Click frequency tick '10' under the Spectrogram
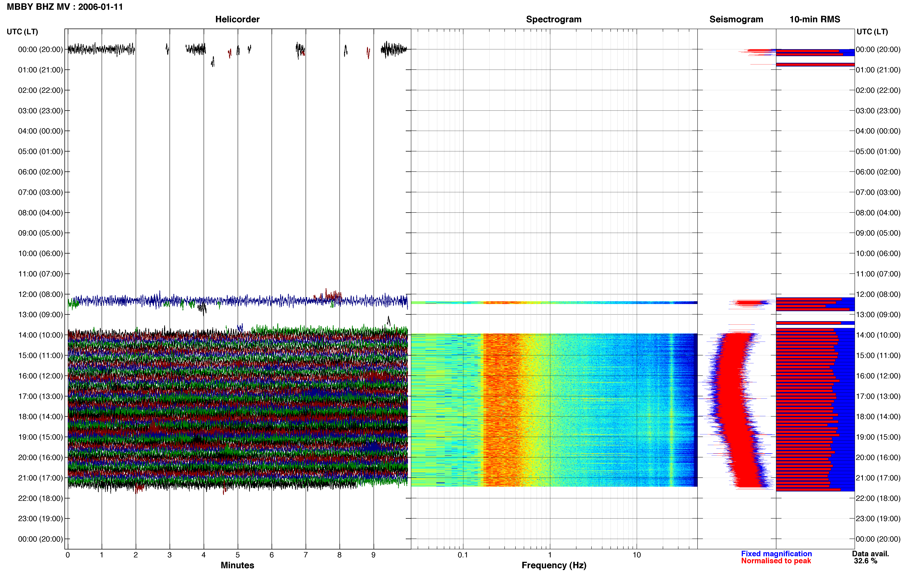The image size is (924, 578). tap(637, 555)
